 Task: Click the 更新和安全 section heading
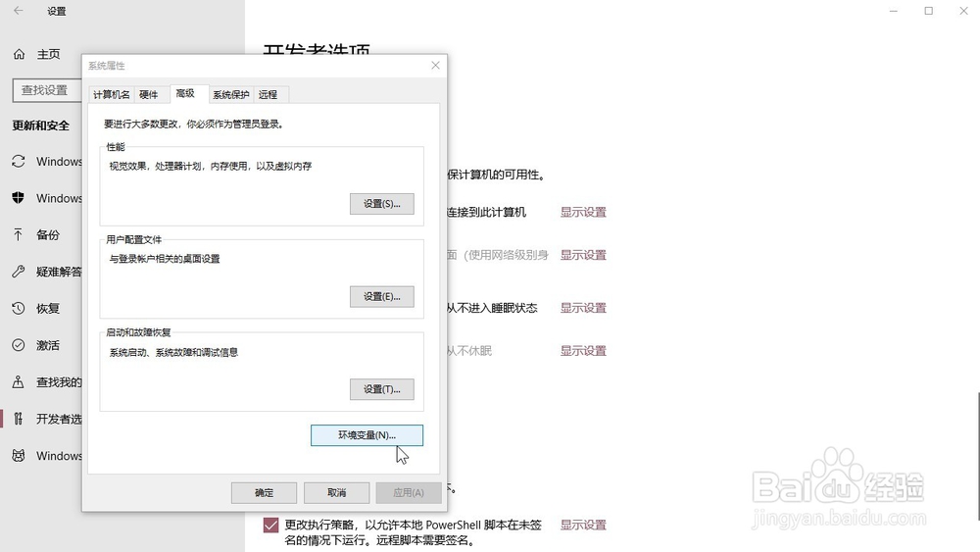click(40, 125)
